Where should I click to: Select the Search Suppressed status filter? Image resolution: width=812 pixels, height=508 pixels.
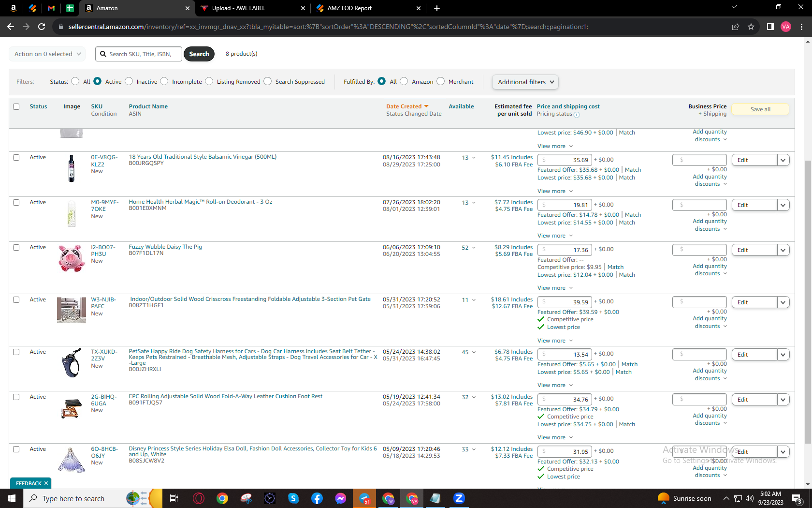click(x=268, y=81)
